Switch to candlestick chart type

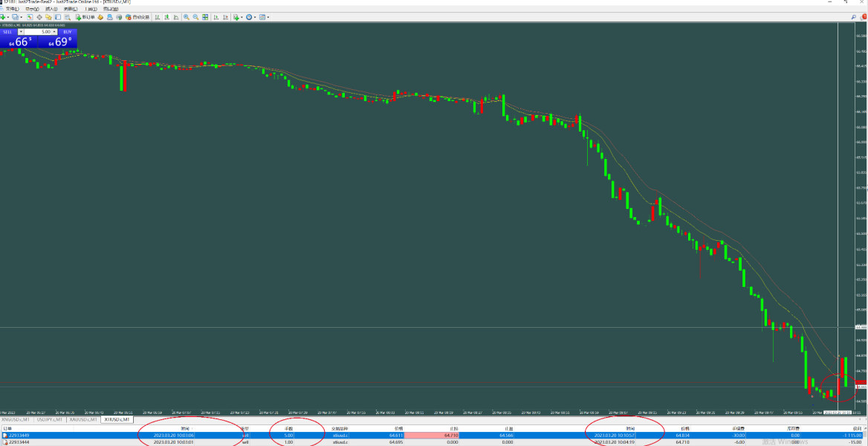(x=166, y=17)
